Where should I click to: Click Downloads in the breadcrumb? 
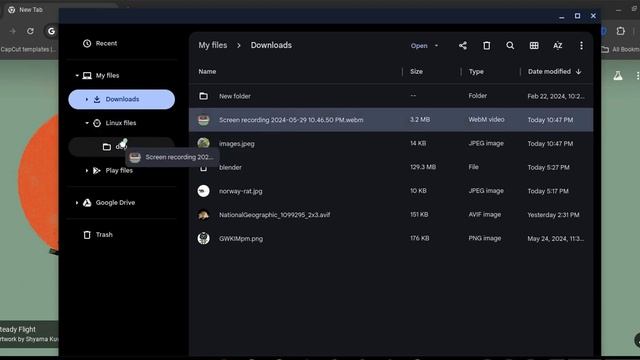pos(271,45)
